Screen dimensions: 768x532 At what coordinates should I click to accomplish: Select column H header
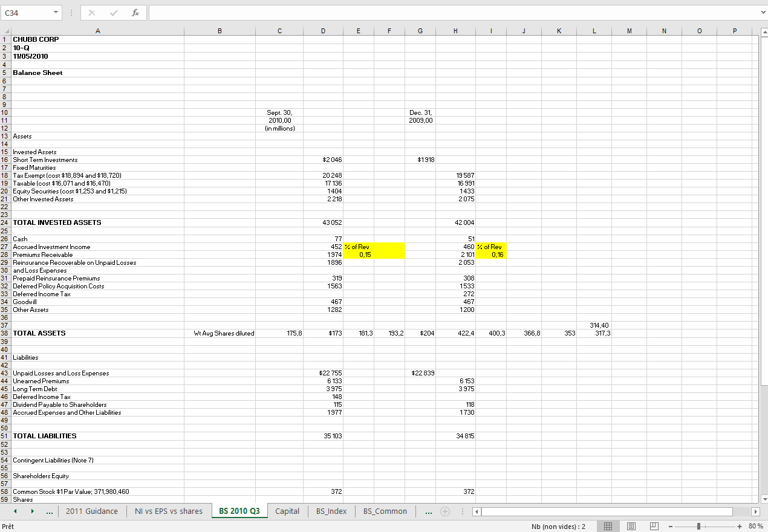coord(455,31)
